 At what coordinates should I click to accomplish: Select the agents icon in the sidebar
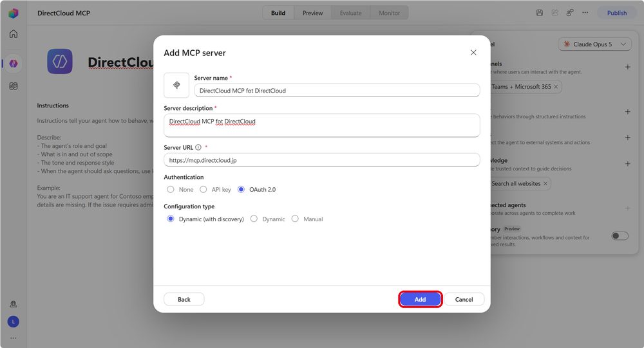tap(14, 63)
